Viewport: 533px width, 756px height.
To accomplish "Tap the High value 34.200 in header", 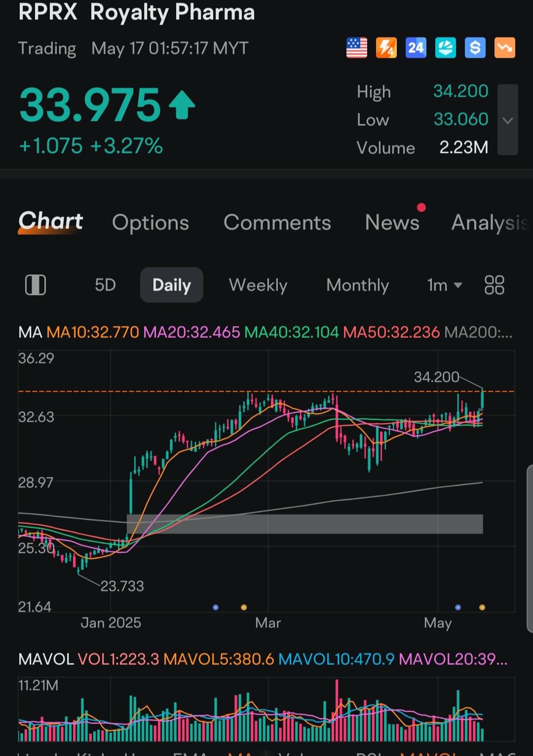I will pos(461,91).
